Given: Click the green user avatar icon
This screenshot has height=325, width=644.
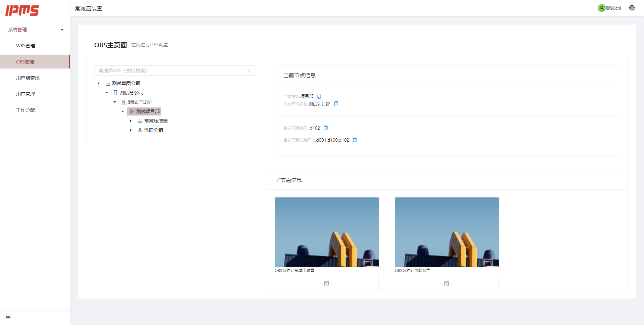Looking at the screenshot, I should (601, 8).
